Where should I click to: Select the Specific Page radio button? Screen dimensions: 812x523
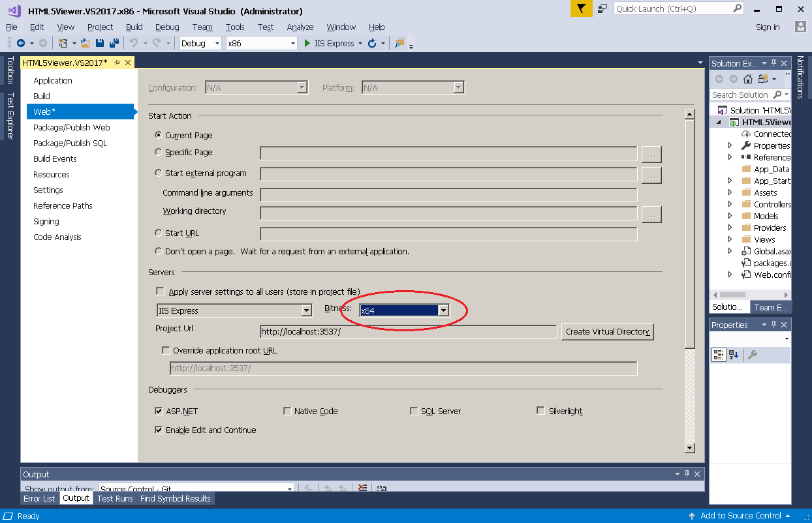tap(159, 152)
